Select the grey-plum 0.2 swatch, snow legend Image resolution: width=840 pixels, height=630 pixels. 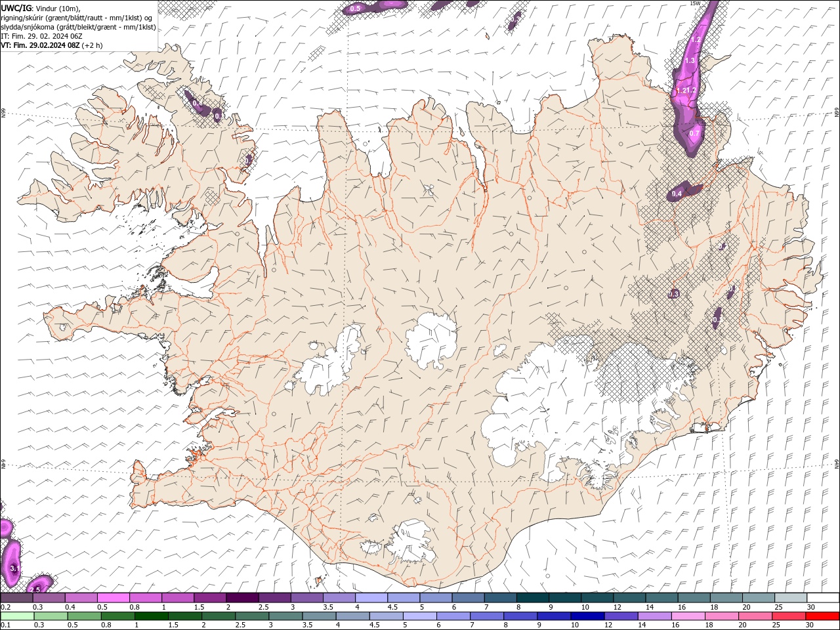click(x=16, y=598)
